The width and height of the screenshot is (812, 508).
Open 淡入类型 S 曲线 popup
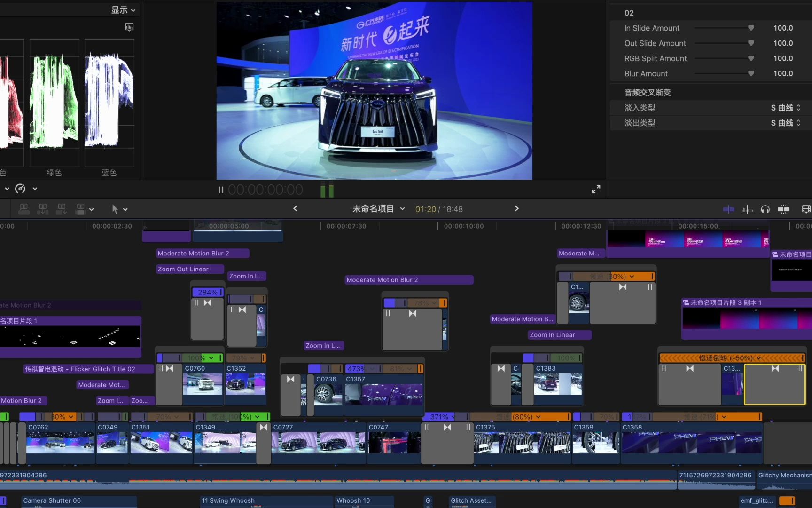coord(786,108)
